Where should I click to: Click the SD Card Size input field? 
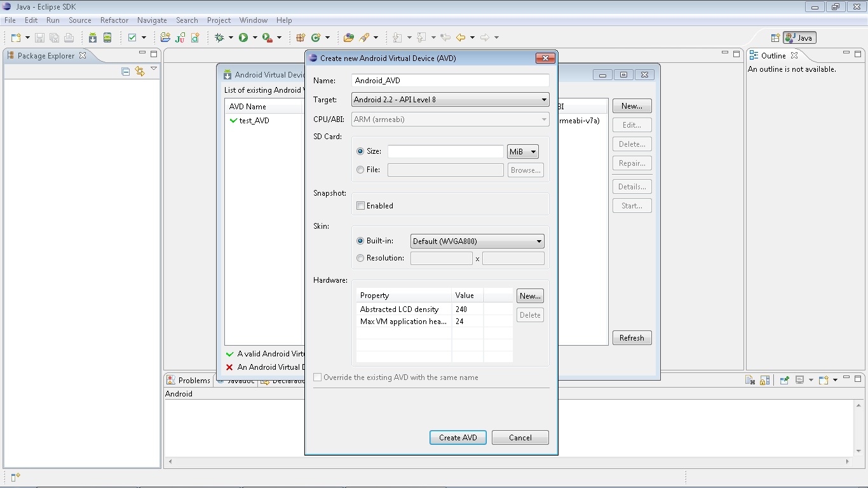pos(445,151)
